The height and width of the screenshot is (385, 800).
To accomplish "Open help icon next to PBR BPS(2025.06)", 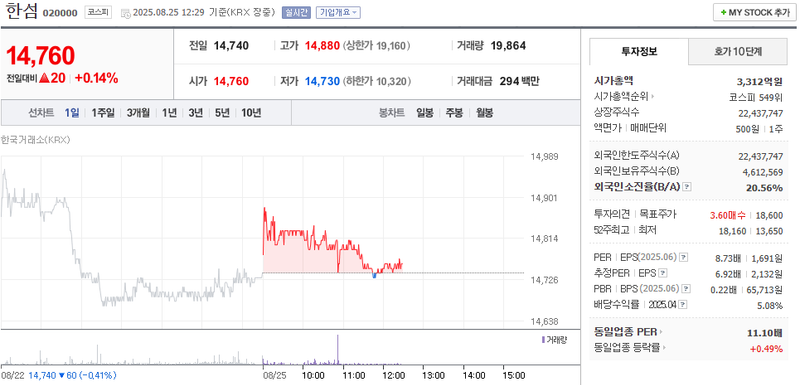I will (x=687, y=289).
